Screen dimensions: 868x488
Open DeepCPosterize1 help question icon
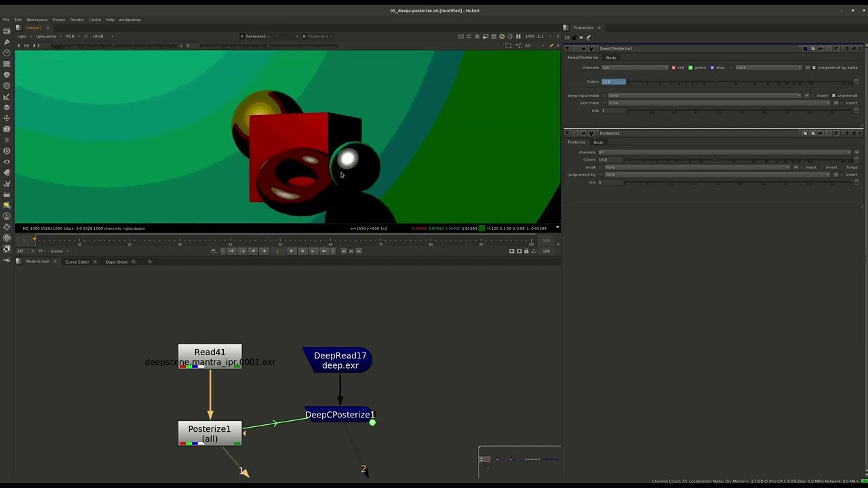(x=846, y=49)
